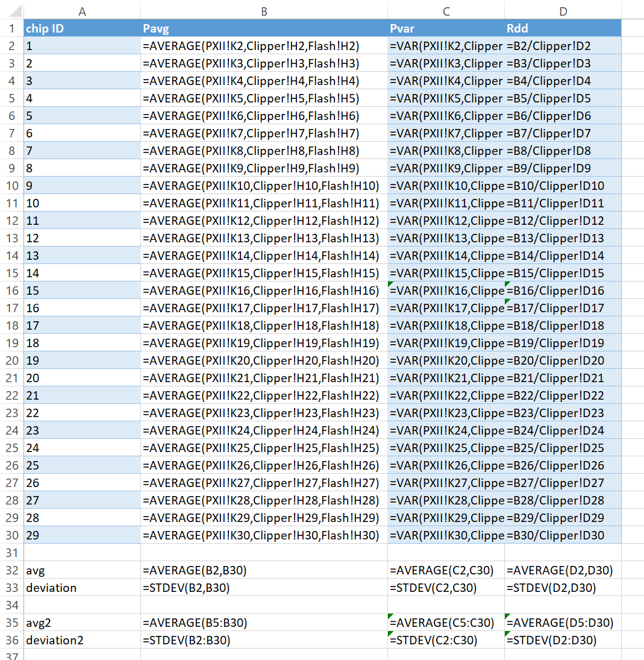Click the Select All triangle above row headers
This screenshot has height=660, width=644.
tap(11, 10)
